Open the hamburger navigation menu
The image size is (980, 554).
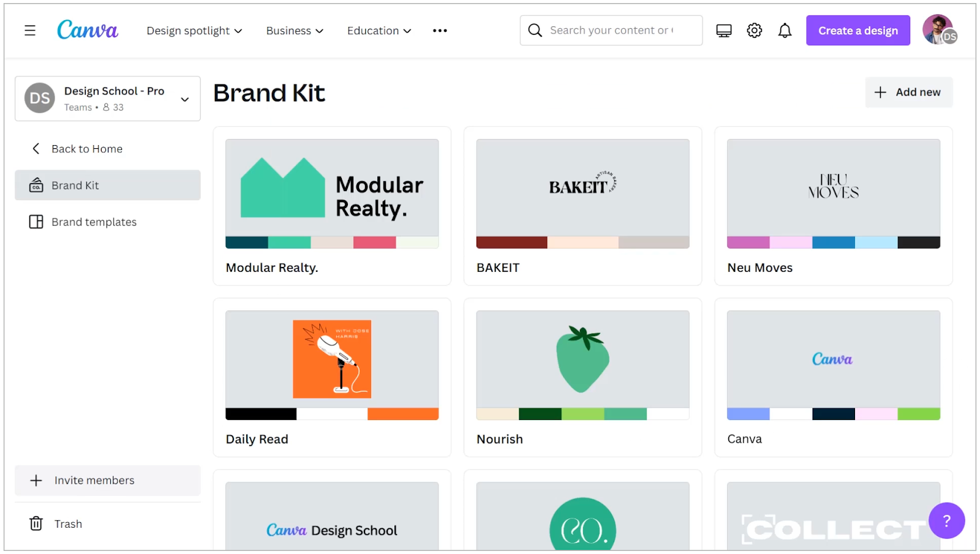tap(29, 30)
